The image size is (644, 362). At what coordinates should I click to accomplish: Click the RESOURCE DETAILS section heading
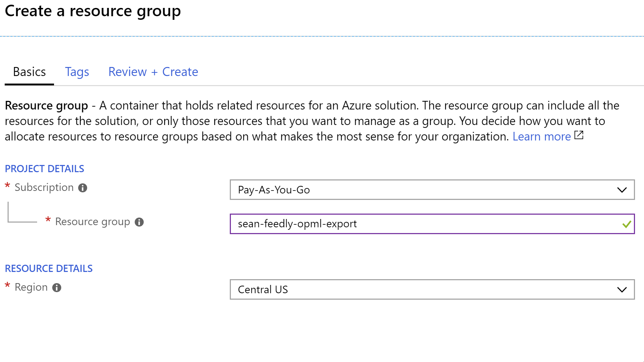click(49, 268)
